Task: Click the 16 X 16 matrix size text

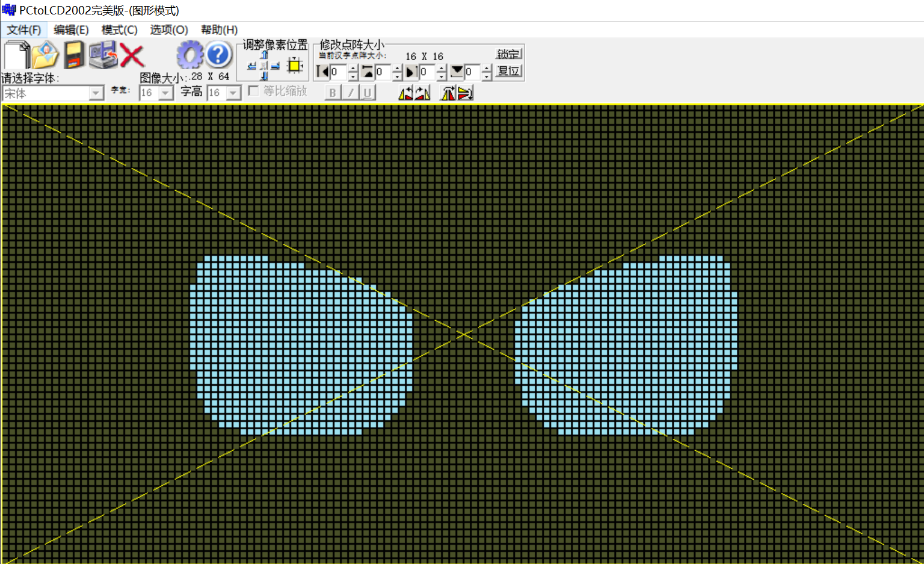Action: pyautogui.click(x=424, y=56)
